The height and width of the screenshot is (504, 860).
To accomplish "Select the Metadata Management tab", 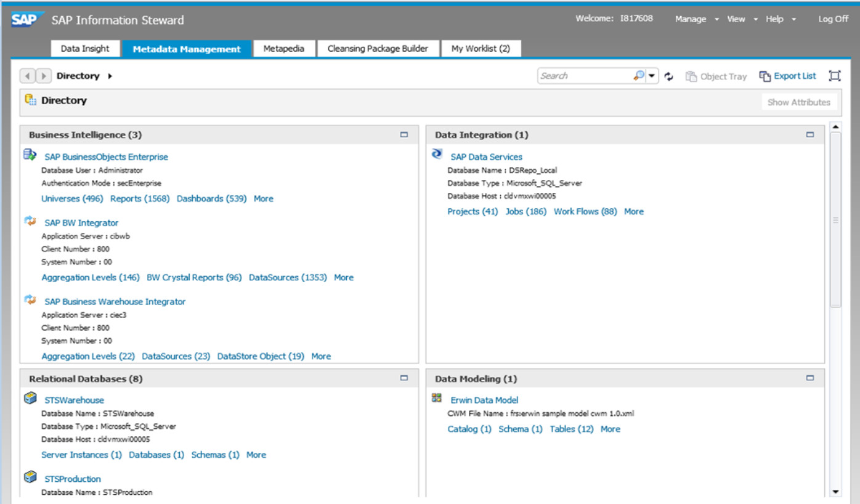I will coord(187,49).
